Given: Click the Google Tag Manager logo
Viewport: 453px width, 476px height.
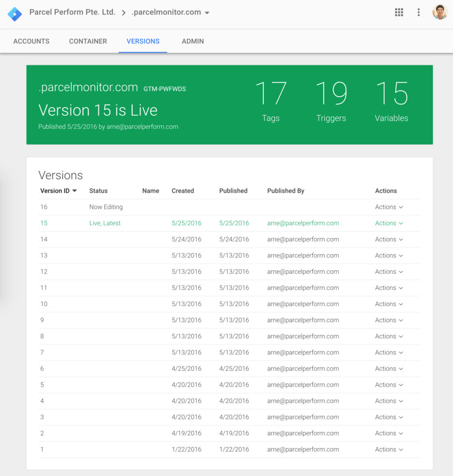Looking at the screenshot, I should point(15,13).
